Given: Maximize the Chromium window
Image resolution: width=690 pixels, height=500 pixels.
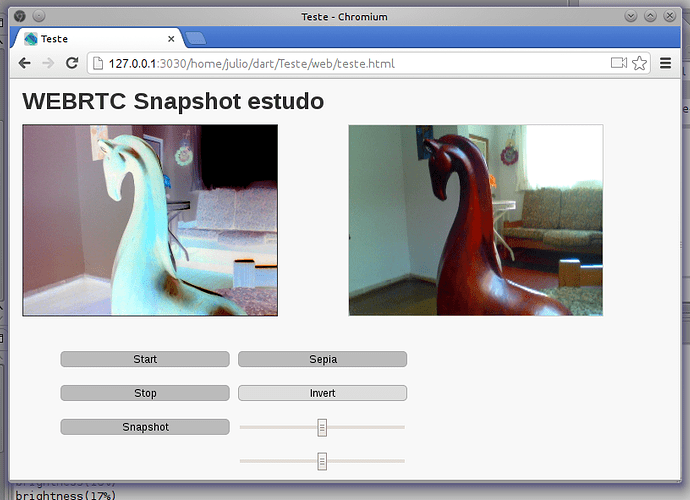Looking at the screenshot, I should point(650,16).
